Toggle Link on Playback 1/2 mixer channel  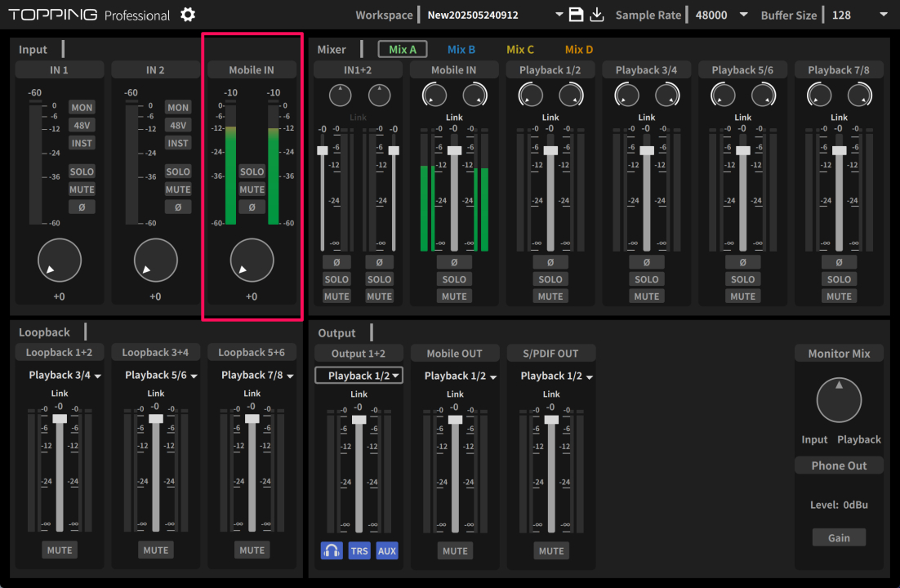pyautogui.click(x=550, y=117)
